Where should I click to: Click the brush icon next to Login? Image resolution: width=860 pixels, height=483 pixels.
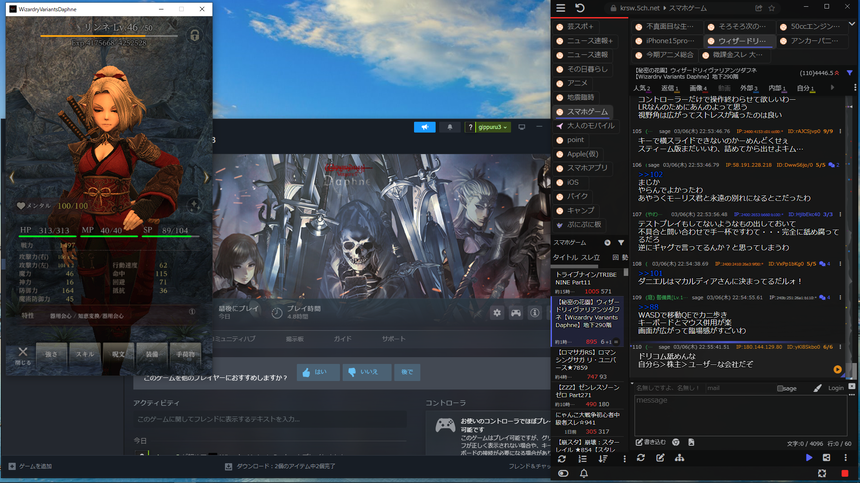click(x=818, y=388)
